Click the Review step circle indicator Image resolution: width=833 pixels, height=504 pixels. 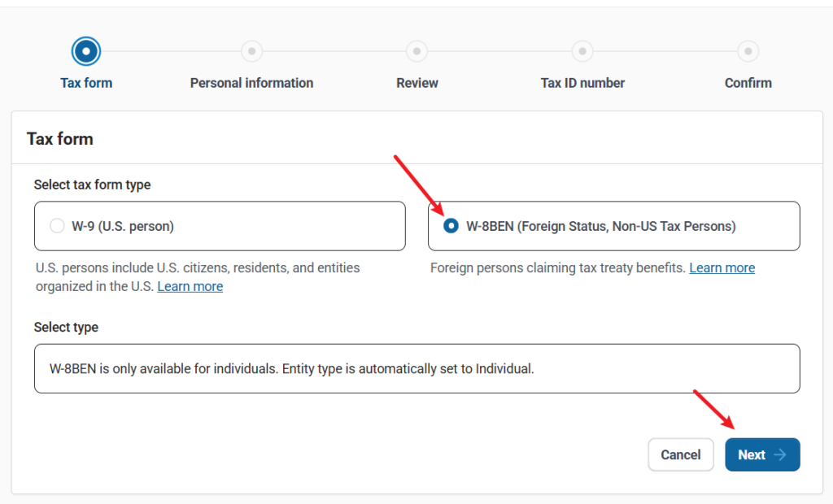tap(416, 51)
